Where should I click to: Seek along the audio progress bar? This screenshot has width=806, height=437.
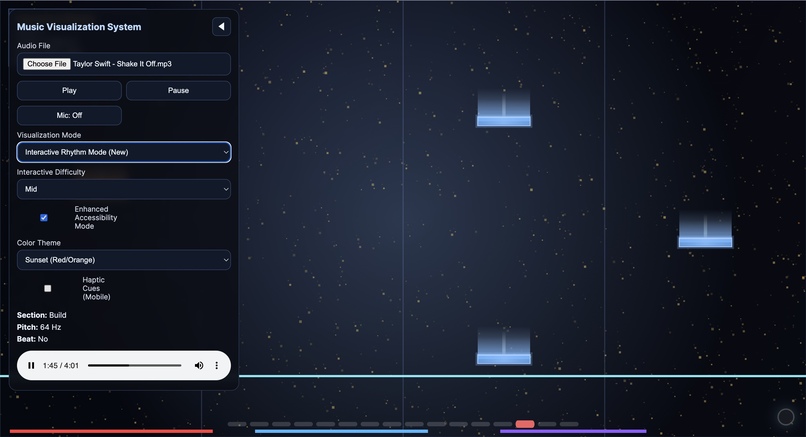point(135,366)
